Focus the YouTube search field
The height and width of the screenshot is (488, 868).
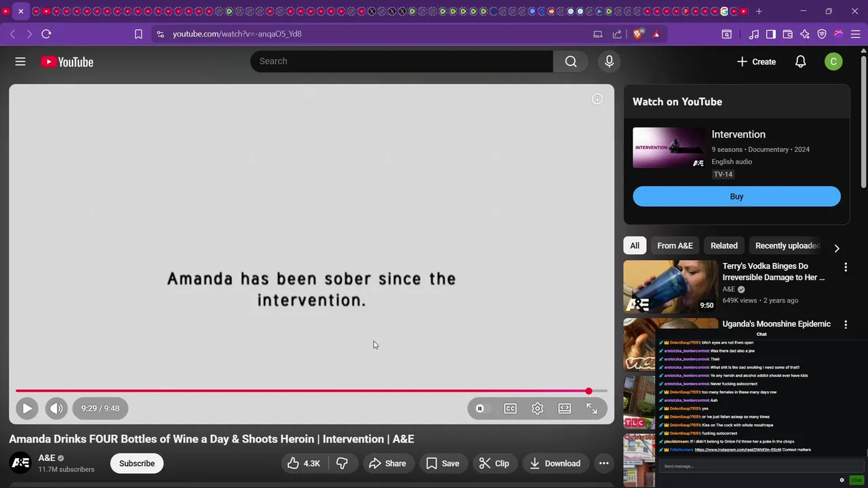point(401,62)
